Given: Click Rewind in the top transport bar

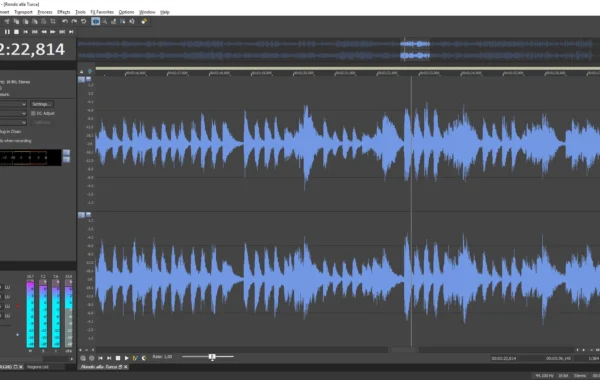Looking at the screenshot, I should [x=44, y=32].
